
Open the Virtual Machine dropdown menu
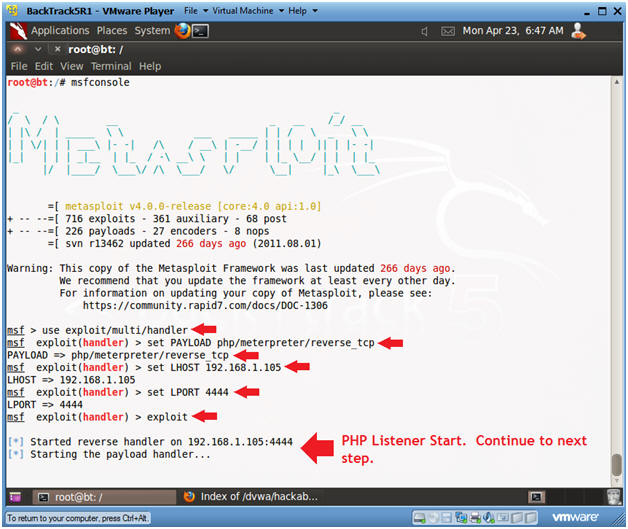coord(248,11)
